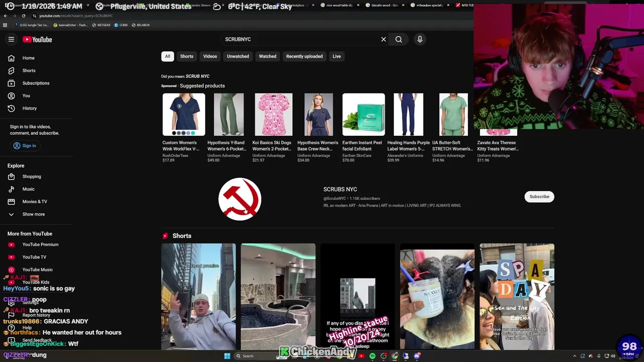Click the Sign in button
This screenshot has height=362, width=644.
(25, 146)
